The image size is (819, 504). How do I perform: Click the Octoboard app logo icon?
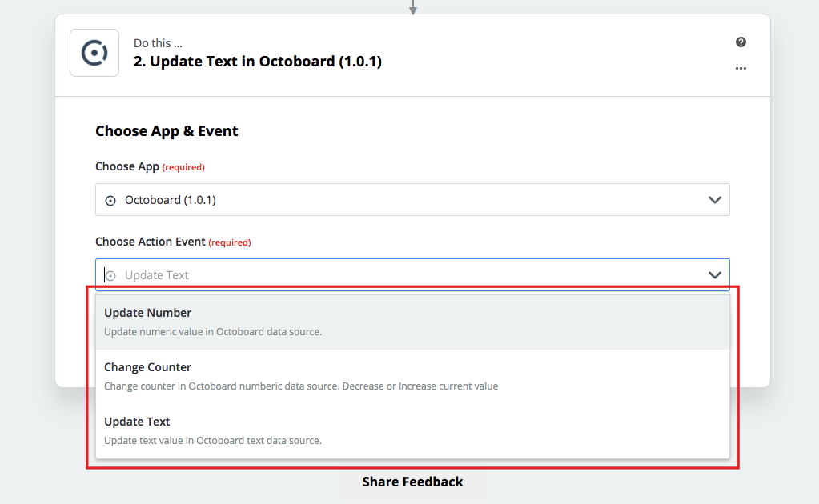click(x=94, y=53)
